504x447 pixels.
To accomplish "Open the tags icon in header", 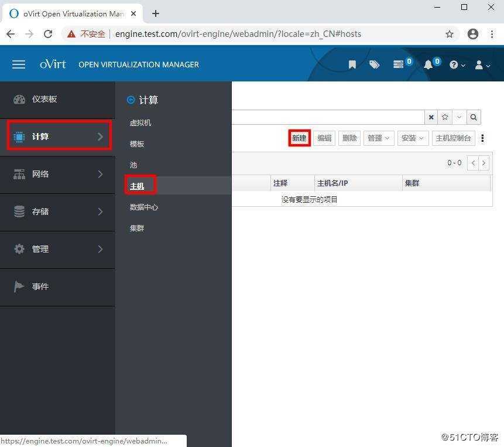I will pyautogui.click(x=374, y=64).
